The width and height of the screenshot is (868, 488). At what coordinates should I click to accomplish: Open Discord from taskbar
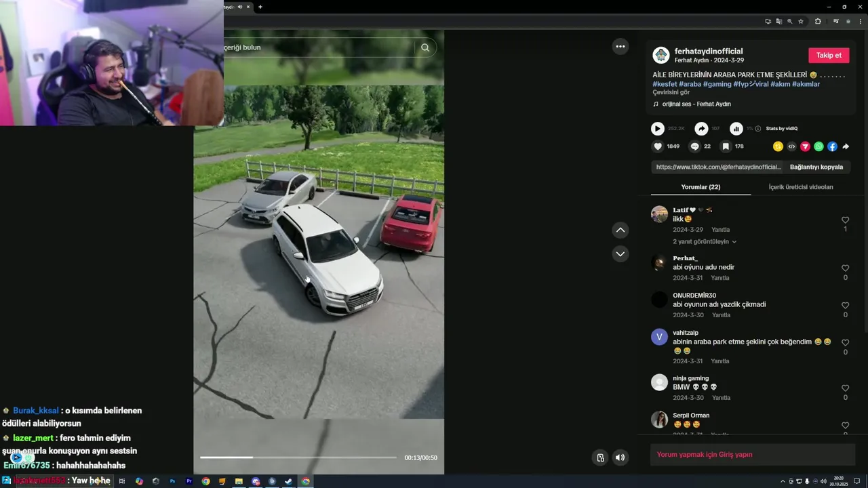pos(256,481)
